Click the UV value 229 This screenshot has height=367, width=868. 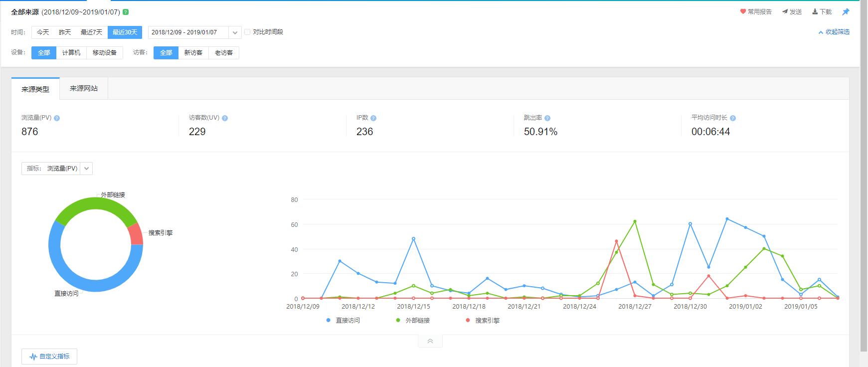[x=197, y=132]
